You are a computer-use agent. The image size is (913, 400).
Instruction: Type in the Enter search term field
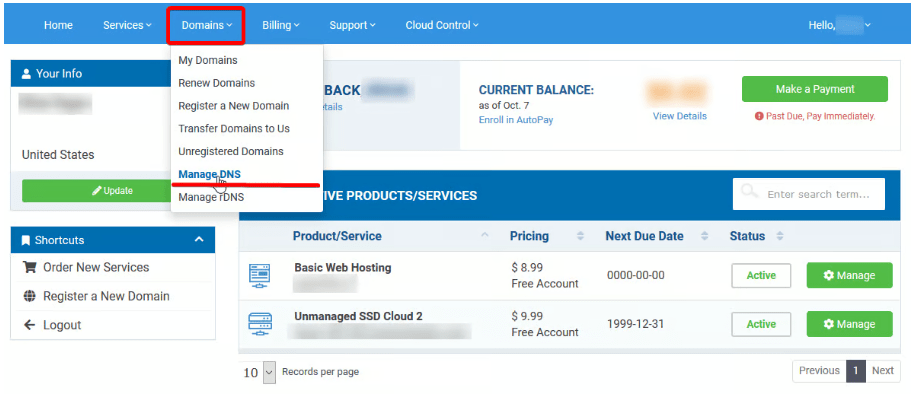[x=822, y=194]
